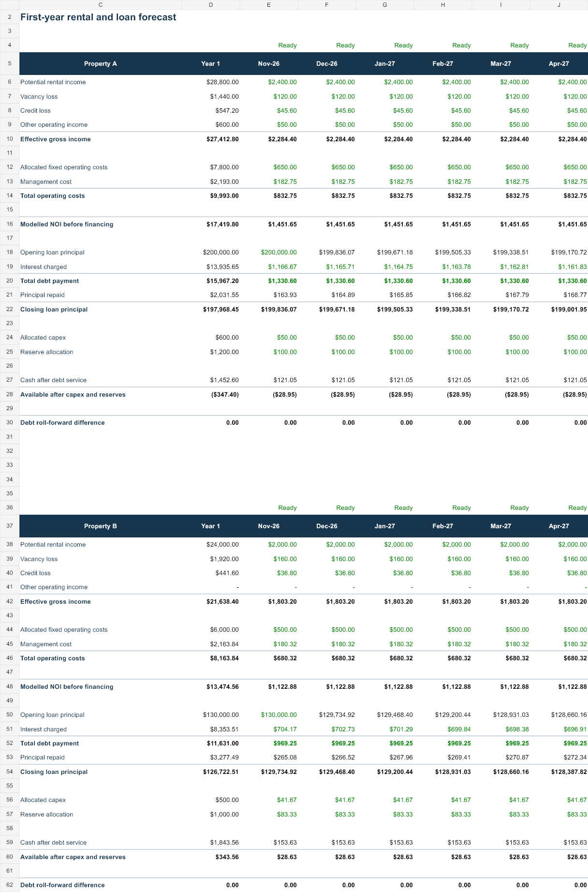Select Property A Year 1 reserve allocation $1,200.00
This screenshot has width=588, height=892.
tap(224, 352)
